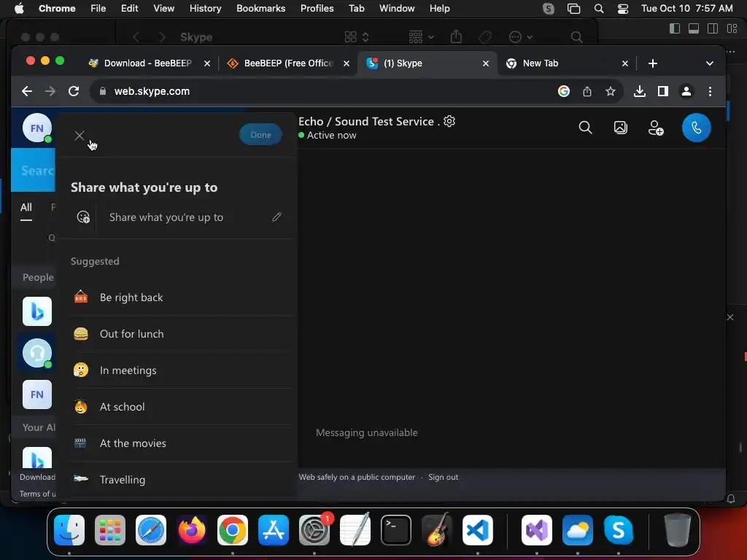
Task: Close the Skype browser tab
Action: click(485, 63)
